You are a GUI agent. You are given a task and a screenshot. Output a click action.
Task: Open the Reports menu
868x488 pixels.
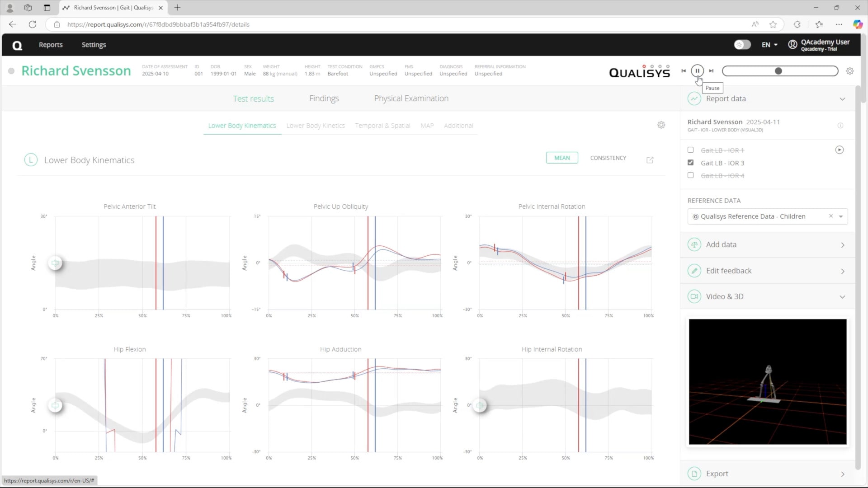51,45
